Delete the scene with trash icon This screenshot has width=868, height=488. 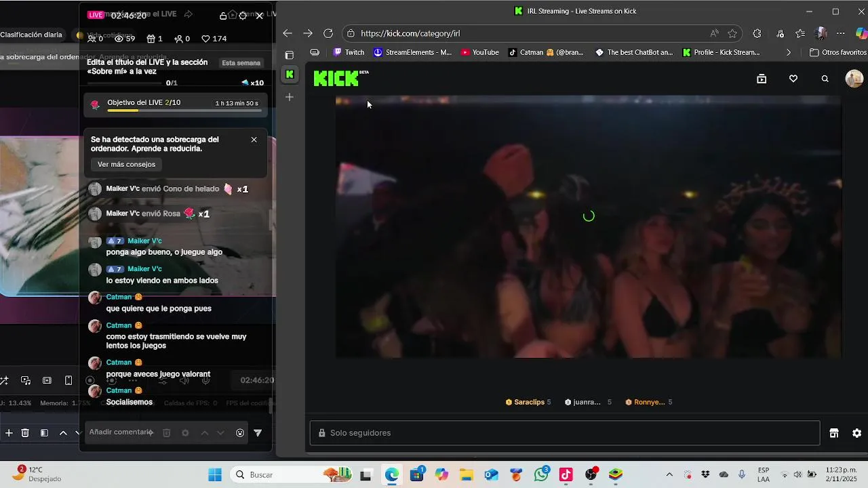point(25,433)
